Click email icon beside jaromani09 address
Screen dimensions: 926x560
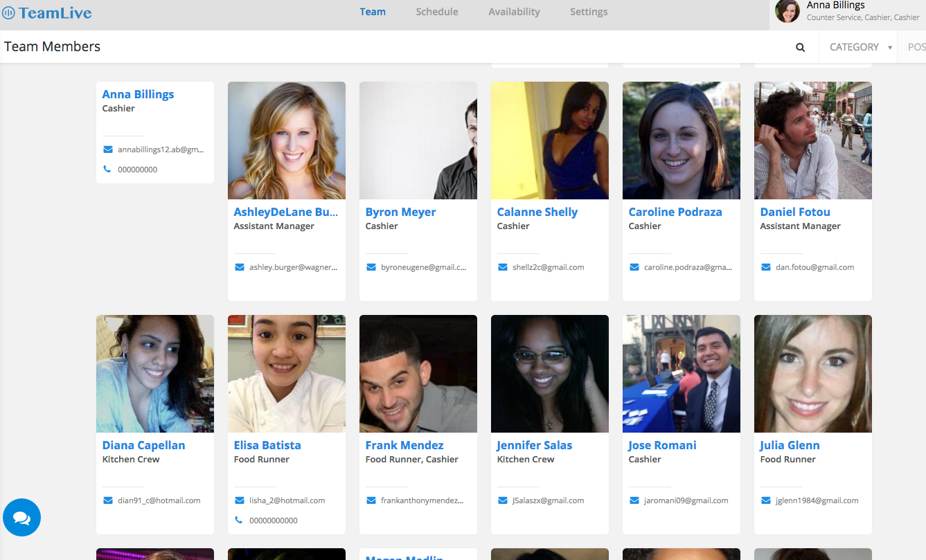tap(634, 500)
